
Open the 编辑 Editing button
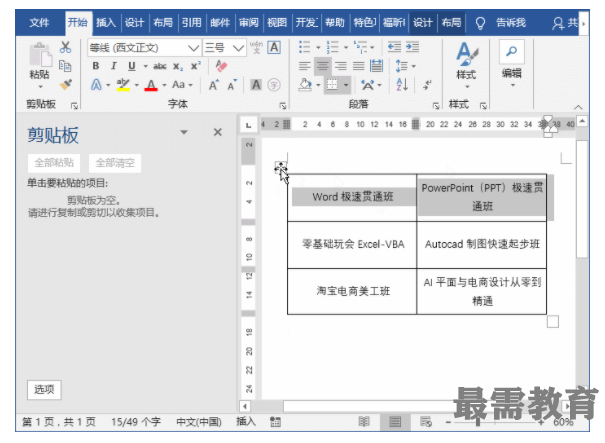(512, 64)
